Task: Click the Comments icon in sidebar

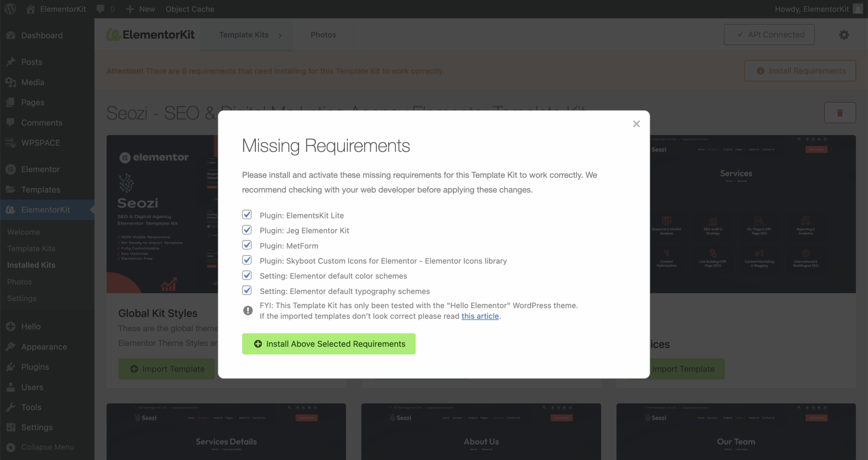Action: (11, 123)
